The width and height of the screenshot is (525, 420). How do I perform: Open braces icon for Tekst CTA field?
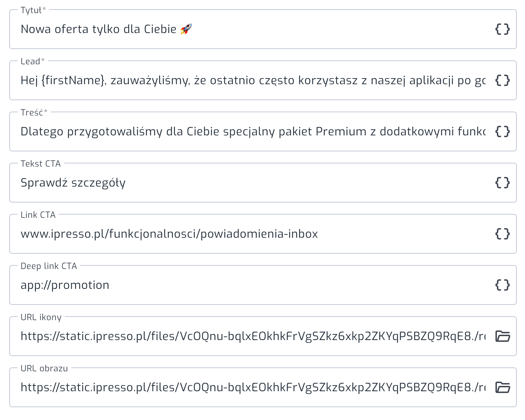pos(503,183)
